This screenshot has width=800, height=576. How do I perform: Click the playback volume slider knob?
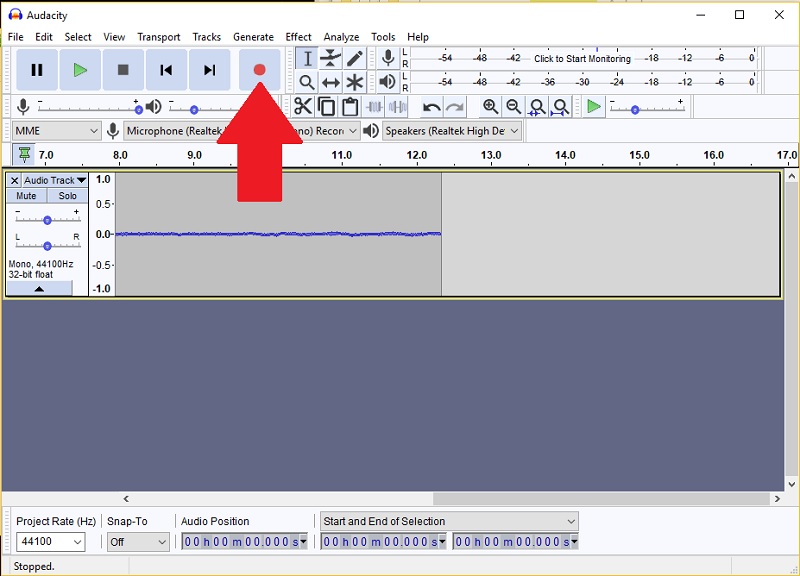(x=194, y=110)
